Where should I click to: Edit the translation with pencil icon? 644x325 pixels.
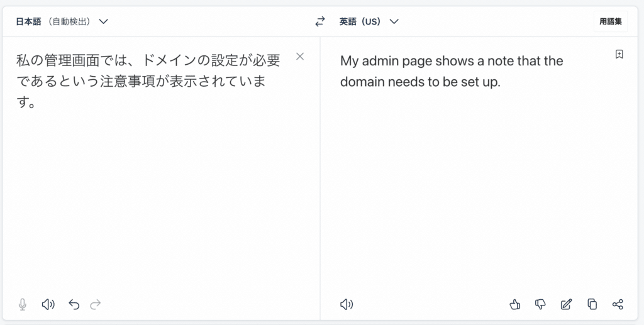point(567,304)
